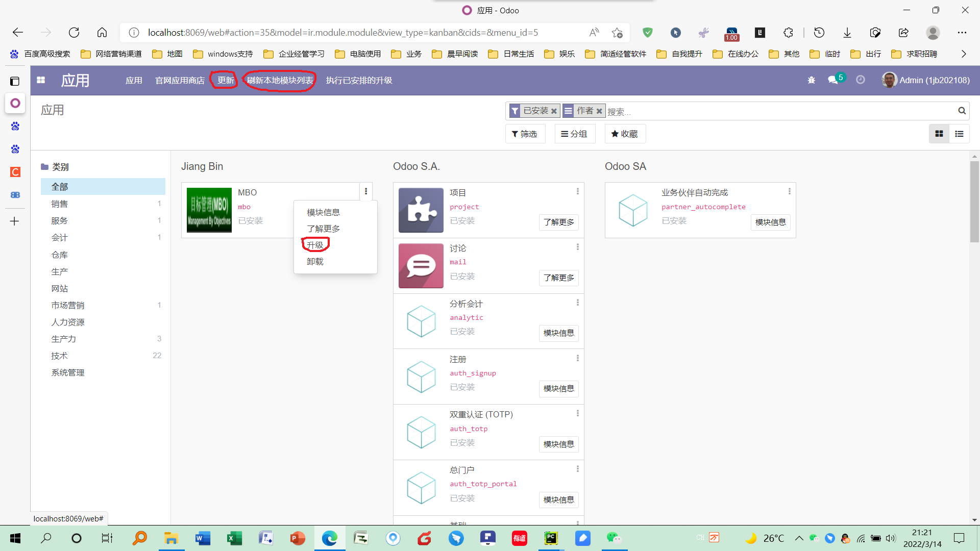Viewport: 980px width, 551px height.
Task: Open the 筛选 filters dropdown
Action: [525, 134]
